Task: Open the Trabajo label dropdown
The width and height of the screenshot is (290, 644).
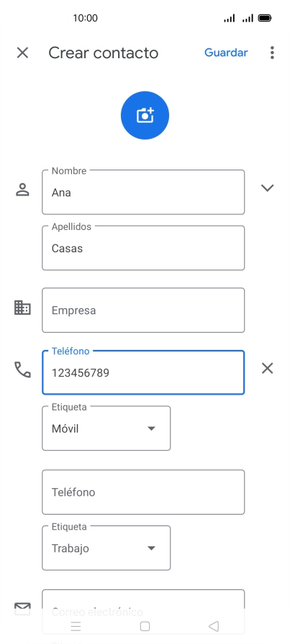Action: pyautogui.click(x=106, y=548)
